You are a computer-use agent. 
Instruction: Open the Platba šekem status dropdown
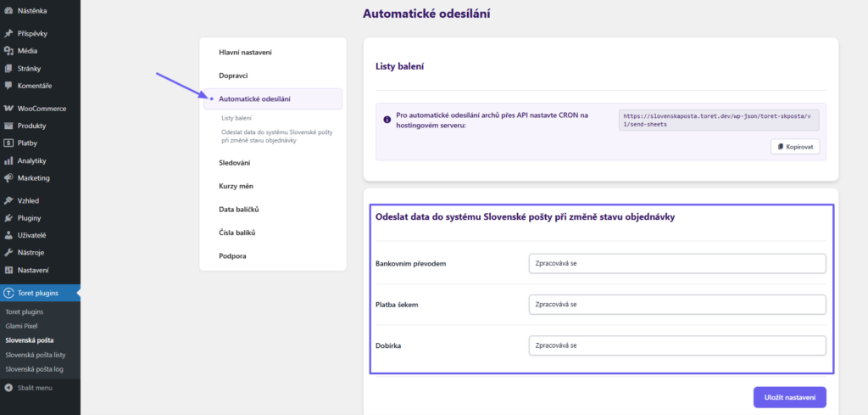677,304
